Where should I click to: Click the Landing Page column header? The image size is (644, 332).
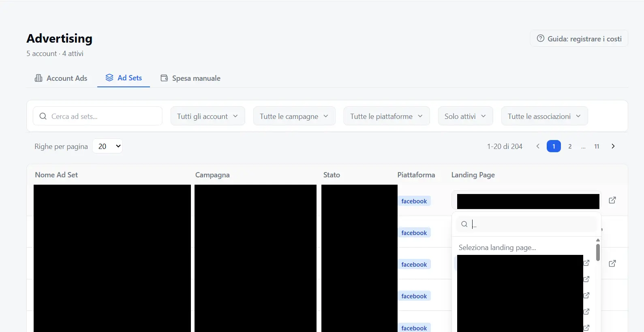click(x=473, y=175)
